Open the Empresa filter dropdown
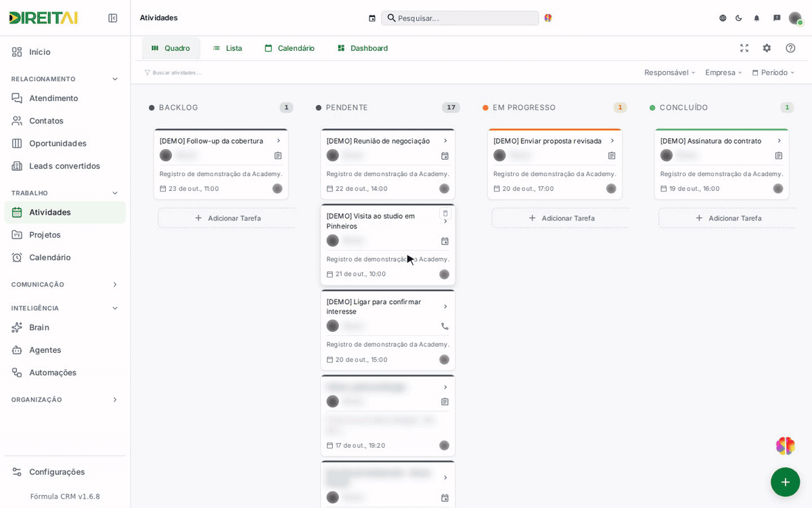 tap(724, 72)
